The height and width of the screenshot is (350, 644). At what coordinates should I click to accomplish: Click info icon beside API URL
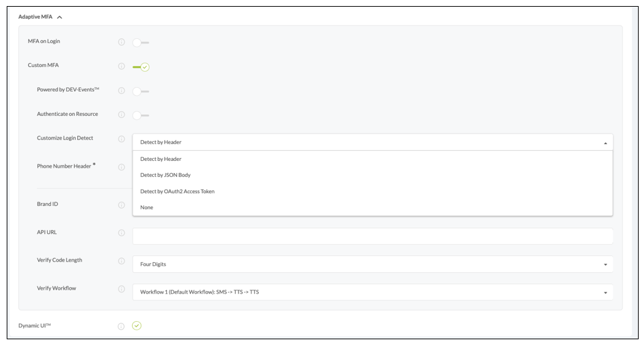pos(121,233)
